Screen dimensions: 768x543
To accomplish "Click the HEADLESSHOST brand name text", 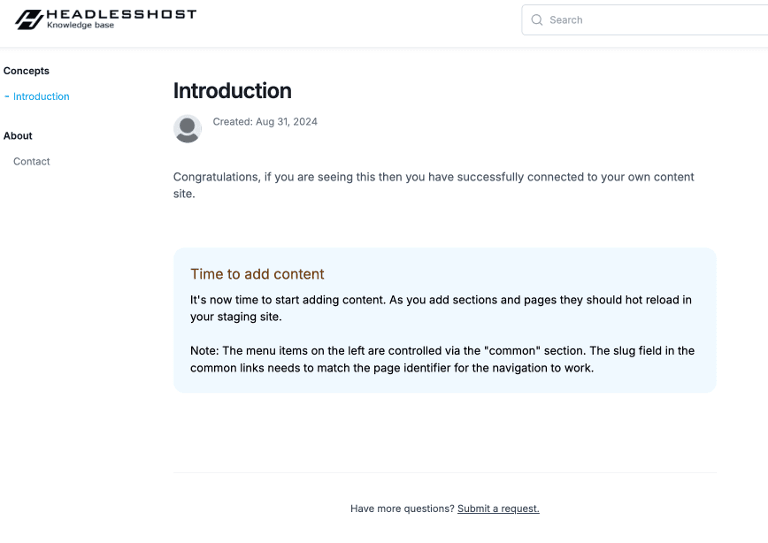I will (121, 14).
